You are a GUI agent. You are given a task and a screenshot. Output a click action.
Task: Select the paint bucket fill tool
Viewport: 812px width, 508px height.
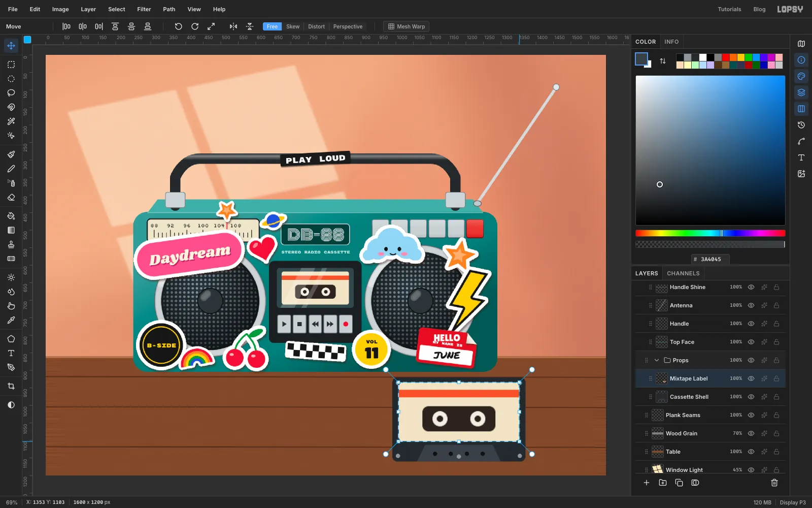coord(11,216)
